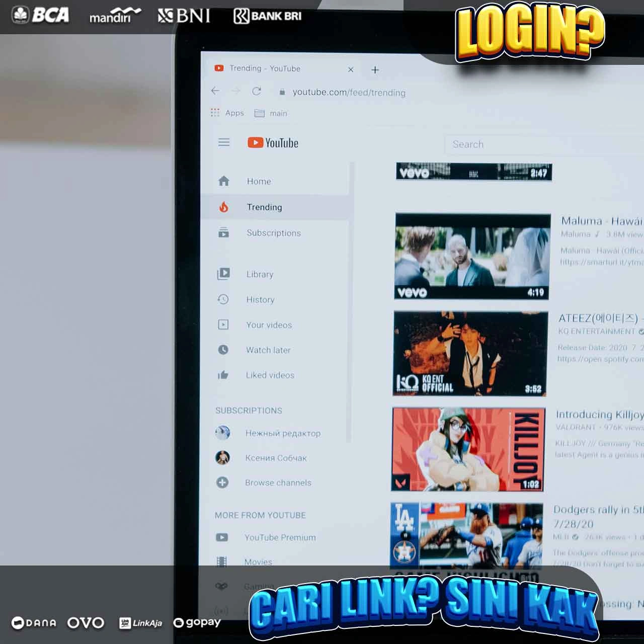This screenshot has height=644, width=644.
Task: Close the Trending - YouTube tab
Action: point(351,69)
